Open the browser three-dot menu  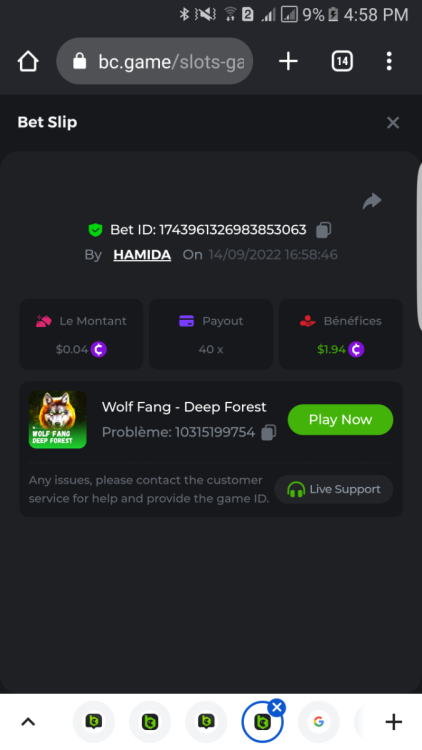point(389,61)
